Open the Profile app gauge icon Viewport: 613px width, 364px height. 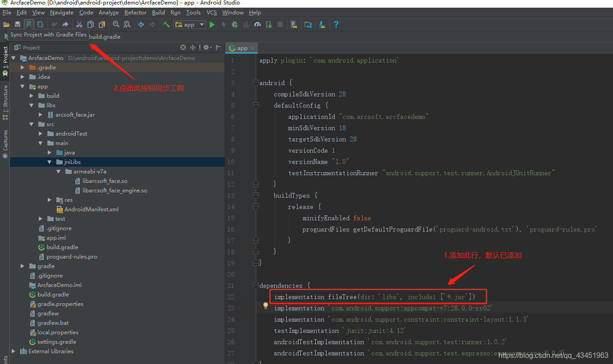click(258, 24)
